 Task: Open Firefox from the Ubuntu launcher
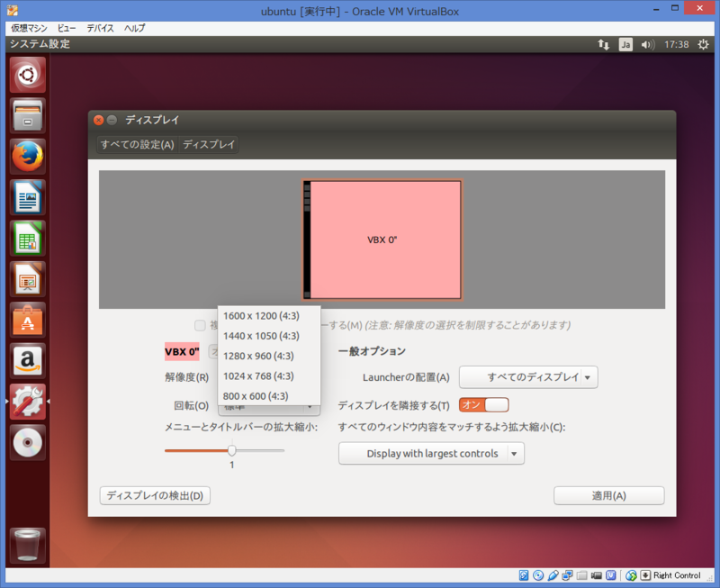27,156
